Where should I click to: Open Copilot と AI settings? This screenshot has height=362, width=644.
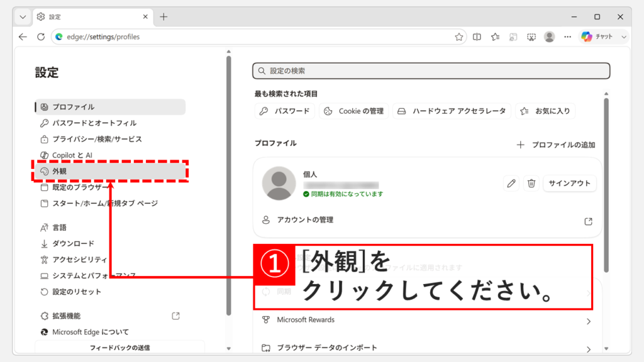(x=110, y=155)
